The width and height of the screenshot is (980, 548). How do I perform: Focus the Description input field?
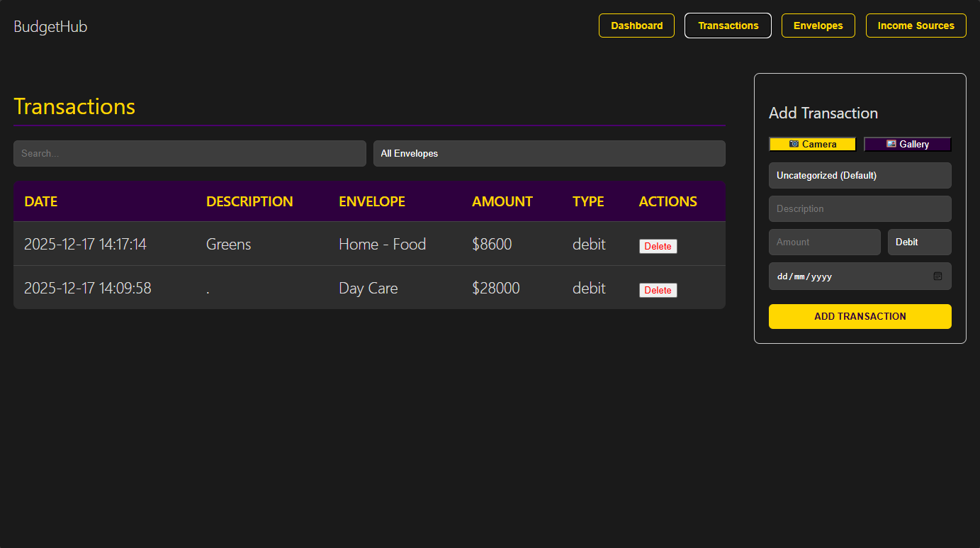point(860,208)
